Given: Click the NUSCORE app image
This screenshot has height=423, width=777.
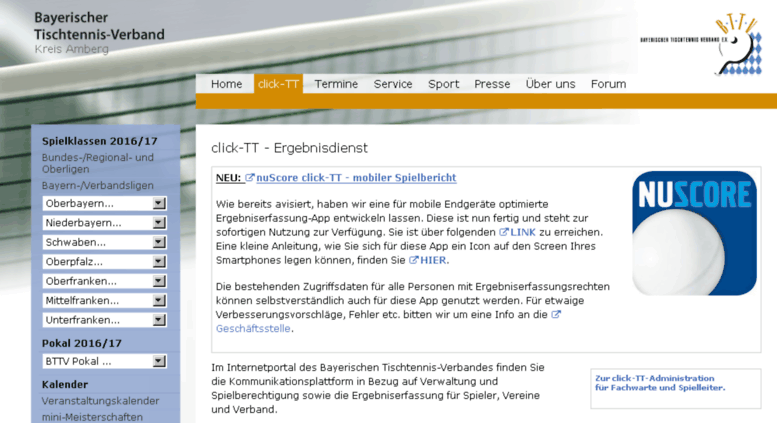Looking at the screenshot, I should click(x=694, y=233).
